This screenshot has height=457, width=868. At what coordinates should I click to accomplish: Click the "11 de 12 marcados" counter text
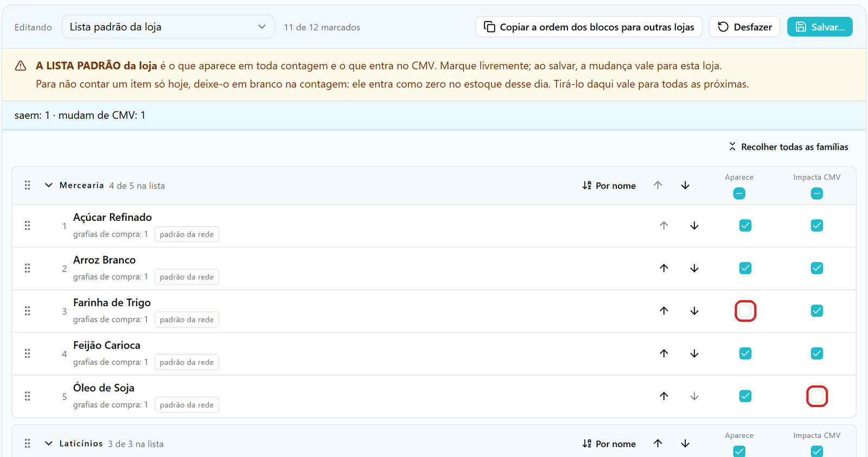pos(322,27)
